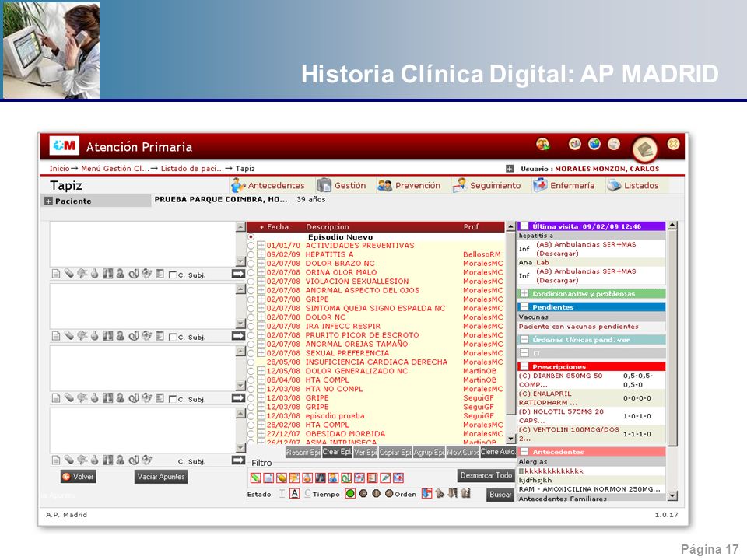Image resolution: width=747 pixels, height=560 pixels.
Task: Select Estado letter C icon
Action: pos(307,493)
